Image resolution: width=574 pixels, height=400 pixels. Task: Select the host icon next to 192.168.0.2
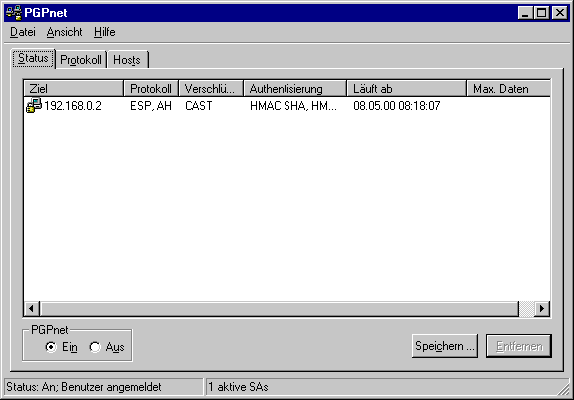coord(34,105)
